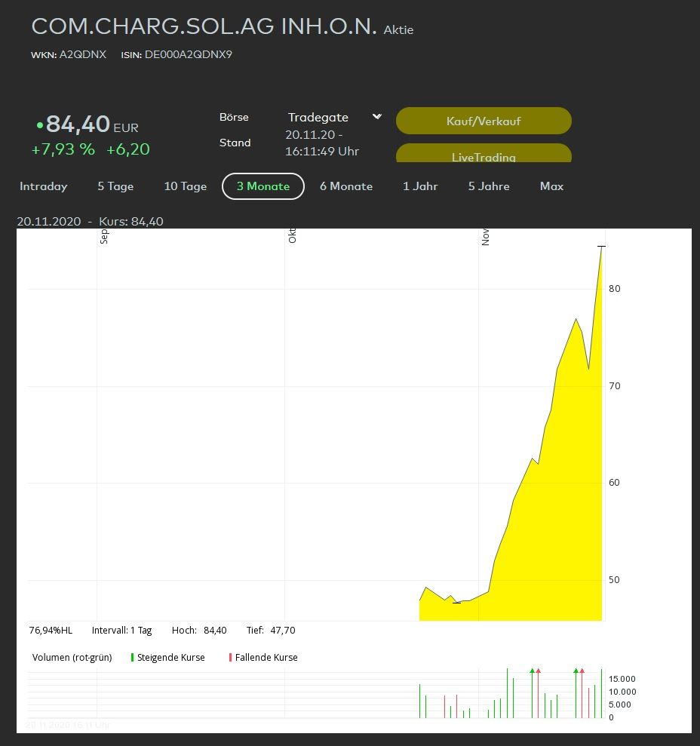Switch to the Intraday time range
The image size is (700, 746).
[44, 186]
